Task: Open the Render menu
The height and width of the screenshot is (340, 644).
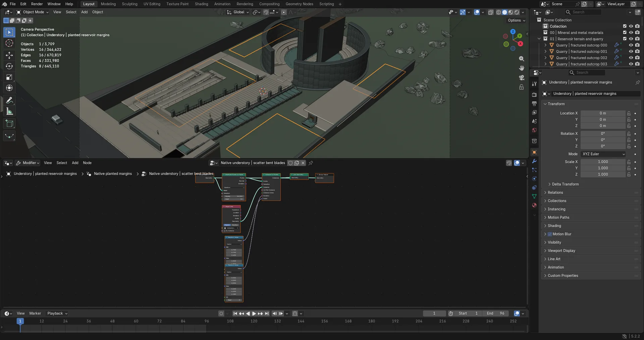Action: [x=37, y=4]
